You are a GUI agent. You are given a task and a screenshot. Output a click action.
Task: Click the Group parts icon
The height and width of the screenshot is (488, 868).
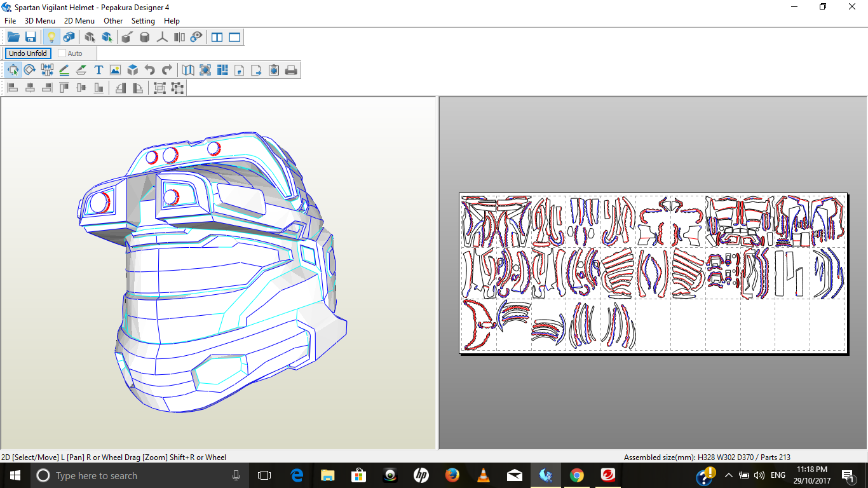[x=160, y=88]
